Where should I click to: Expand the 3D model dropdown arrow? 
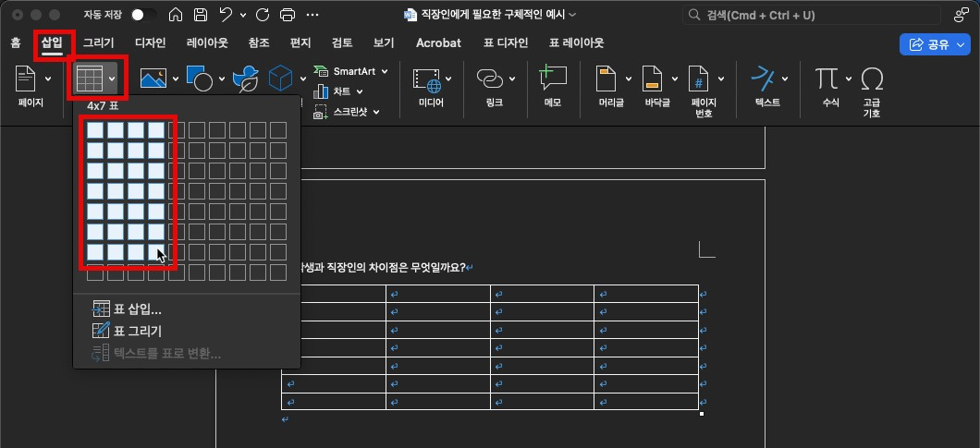point(303,79)
